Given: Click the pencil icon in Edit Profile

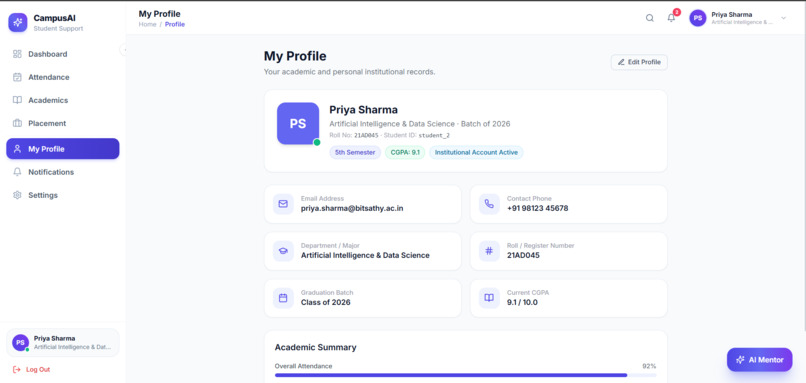Looking at the screenshot, I should (x=621, y=62).
